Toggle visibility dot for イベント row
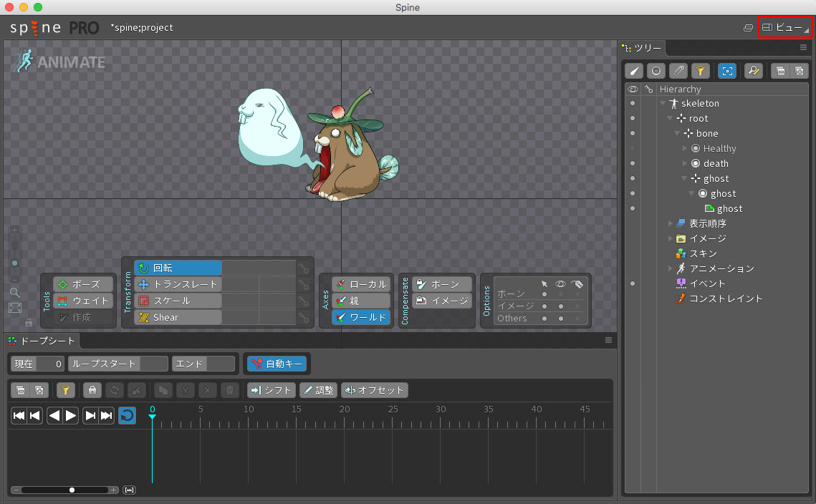The width and height of the screenshot is (816, 504). [x=633, y=283]
